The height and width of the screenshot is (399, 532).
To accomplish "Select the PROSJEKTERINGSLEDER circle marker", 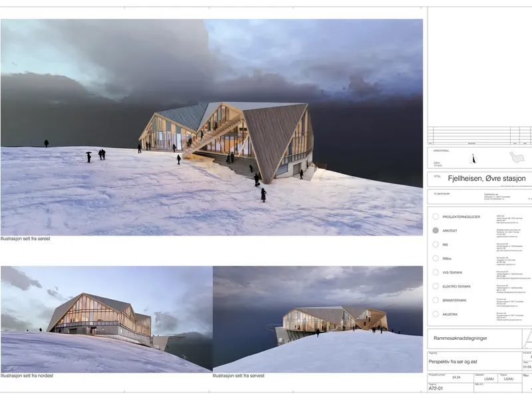I will pos(436,217).
